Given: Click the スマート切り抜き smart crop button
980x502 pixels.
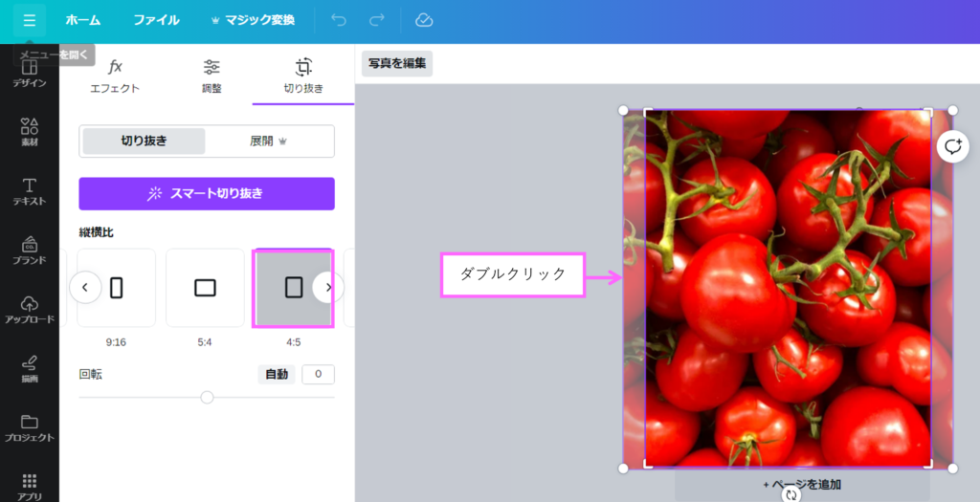Looking at the screenshot, I should tap(207, 193).
